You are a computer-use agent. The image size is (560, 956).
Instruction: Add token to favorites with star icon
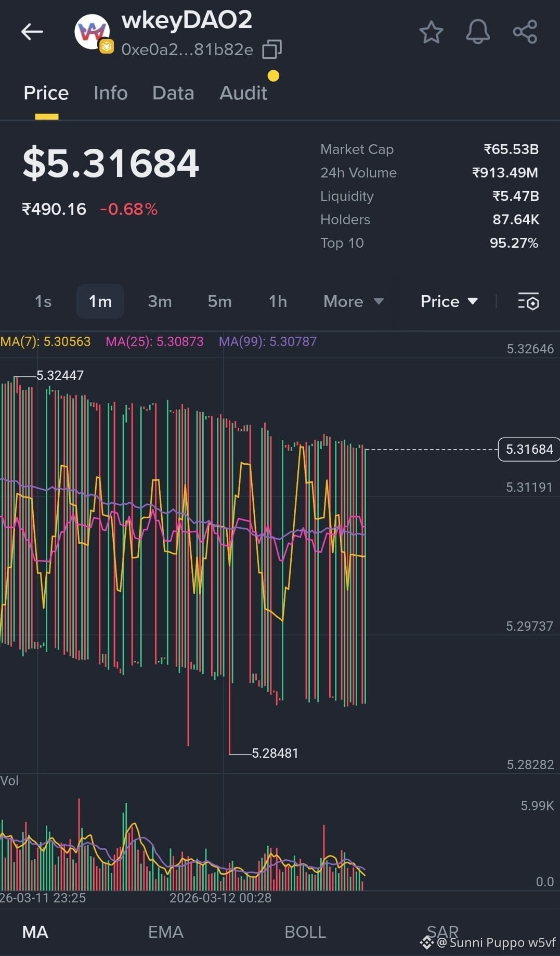[x=431, y=32]
